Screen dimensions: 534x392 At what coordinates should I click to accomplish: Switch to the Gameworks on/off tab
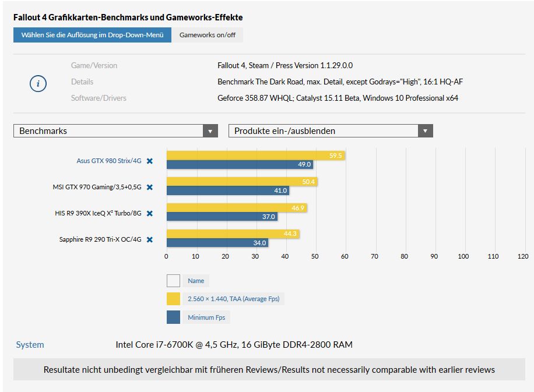point(208,35)
